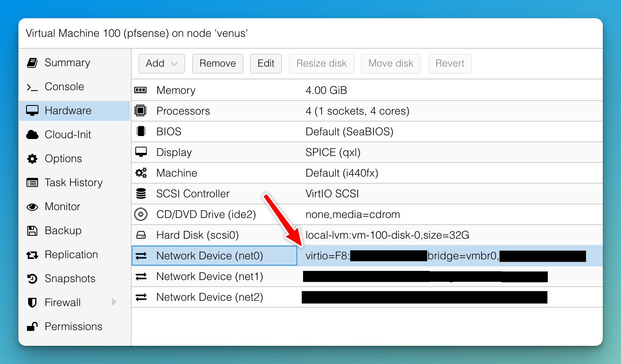Image resolution: width=621 pixels, height=364 pixels.
Task: Select the SCSI Controller row label
Action: pos(193,194)
